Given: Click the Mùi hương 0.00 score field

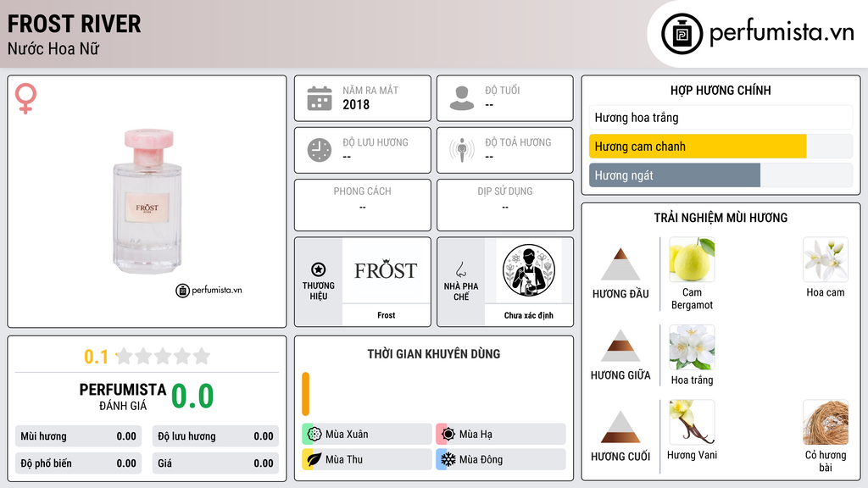Looking at the screenshot, I should 78,436.
